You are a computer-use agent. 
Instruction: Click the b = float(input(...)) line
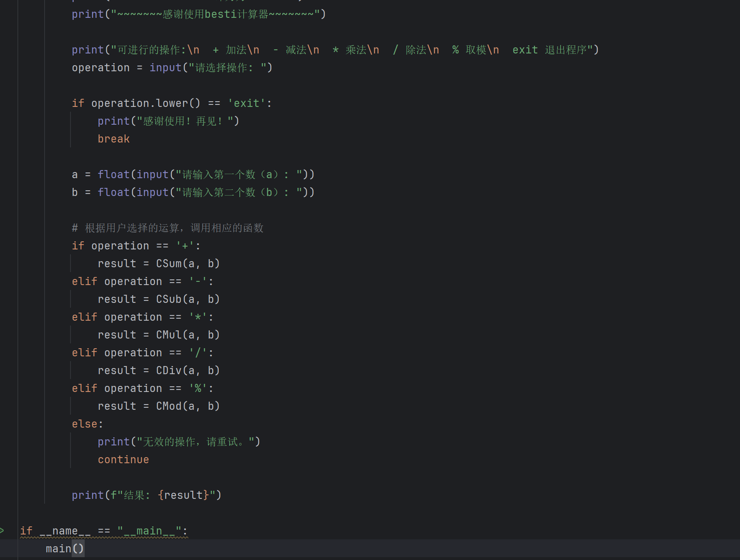pyautogui.click(x=193, y=192)
